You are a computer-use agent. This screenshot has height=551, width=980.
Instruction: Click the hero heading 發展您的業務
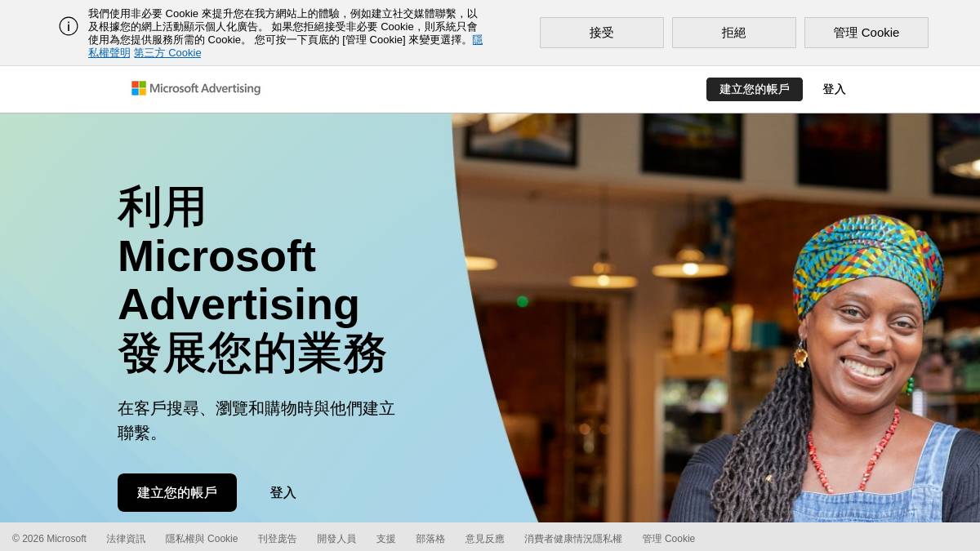click(x=252, y=353)
